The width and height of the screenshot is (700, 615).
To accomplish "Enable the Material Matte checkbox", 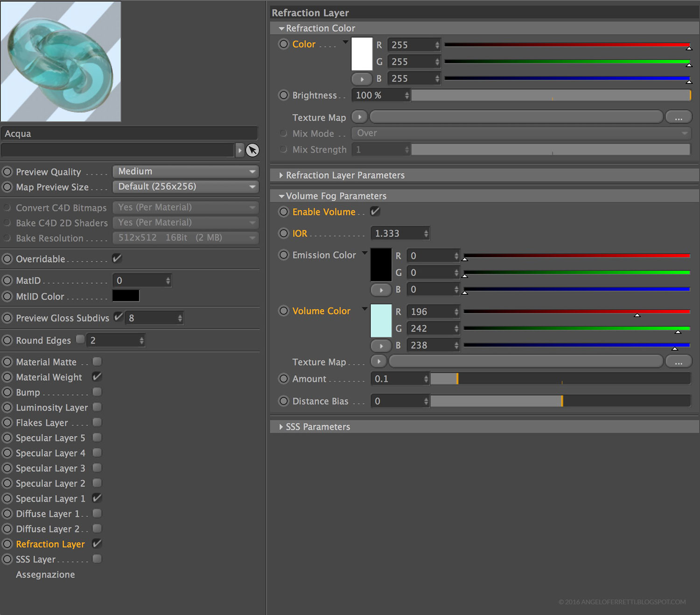I will point(97,362).
